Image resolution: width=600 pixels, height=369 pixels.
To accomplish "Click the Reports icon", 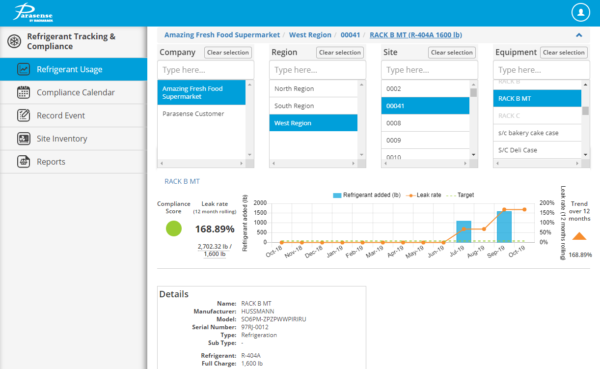I will pos(23,162).
